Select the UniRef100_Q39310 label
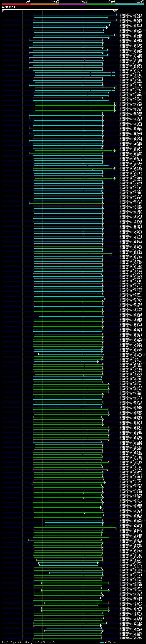 pos(131,392)
